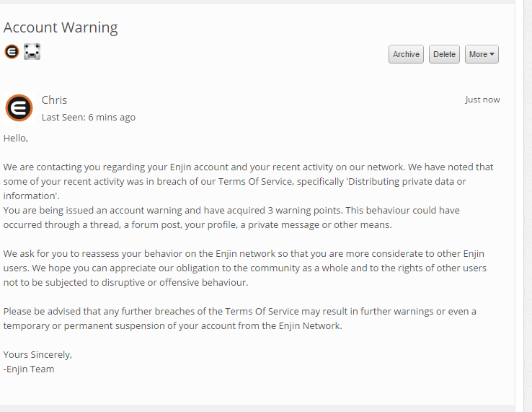
Task: Click the vertical scrollbar track on the right edge
Action: coord(528,206)
